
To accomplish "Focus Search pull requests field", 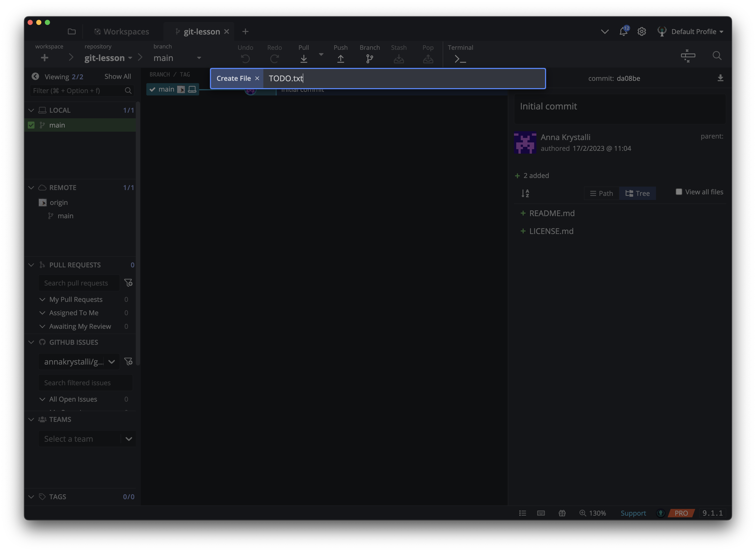I will click(79, 283).
